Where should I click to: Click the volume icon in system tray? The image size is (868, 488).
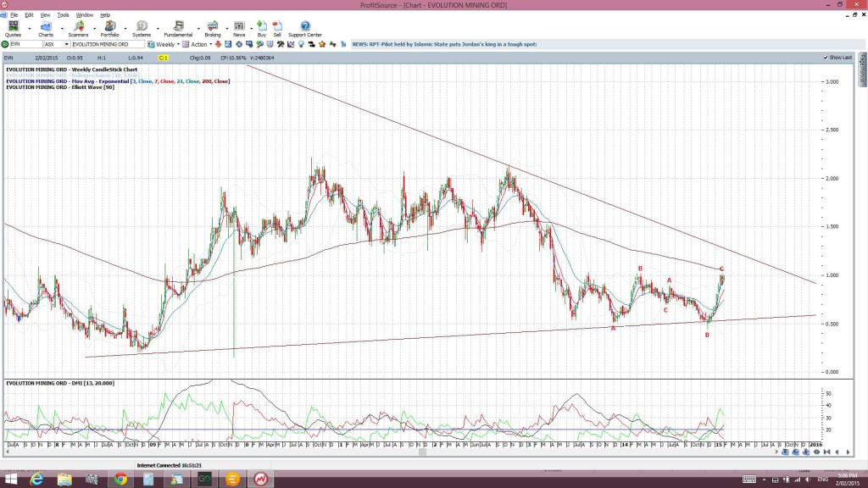[x=808, y=480]
